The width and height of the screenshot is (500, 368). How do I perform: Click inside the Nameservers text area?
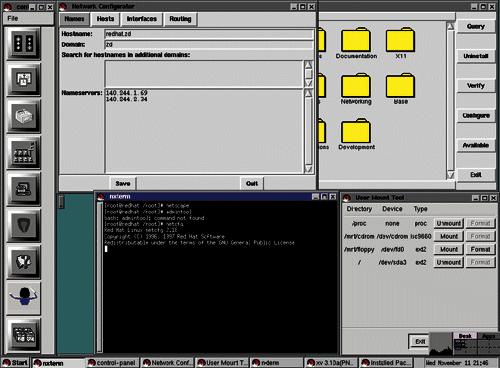coord(204,131)
